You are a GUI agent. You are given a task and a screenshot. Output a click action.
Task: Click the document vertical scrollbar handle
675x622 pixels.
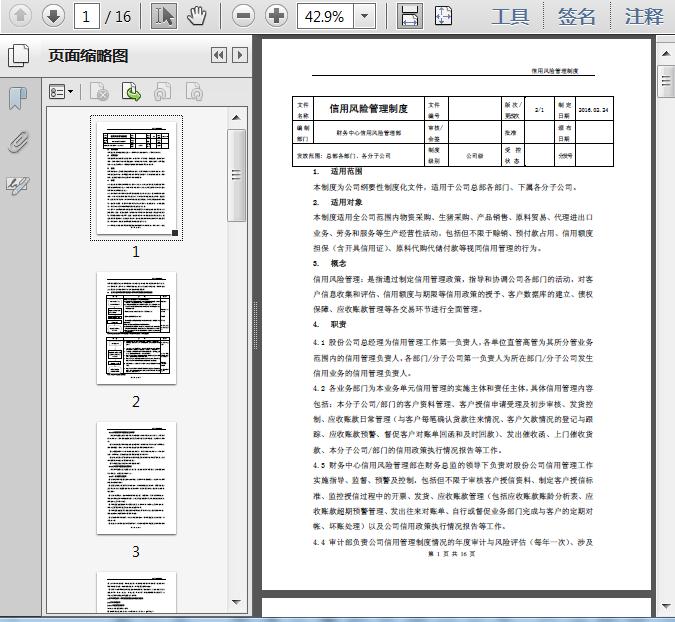(x=666, y=81)
